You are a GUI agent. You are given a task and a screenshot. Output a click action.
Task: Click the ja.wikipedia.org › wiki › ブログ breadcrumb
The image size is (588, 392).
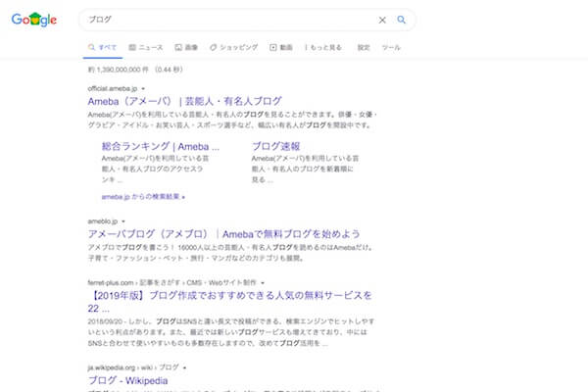pos(133,367)
